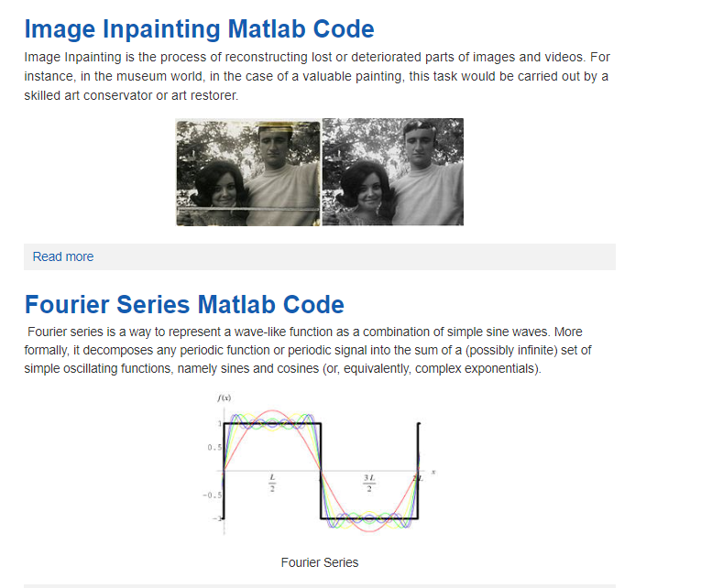Click the Fourier Series image caption
The height and width of the screenshot is (588, 712).
point(320,562)
